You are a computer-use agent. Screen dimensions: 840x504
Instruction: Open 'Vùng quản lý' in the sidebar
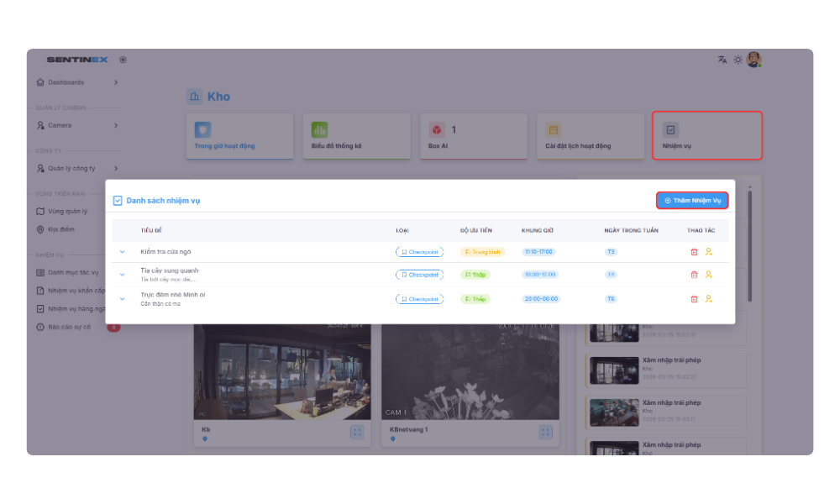(67, 212)
